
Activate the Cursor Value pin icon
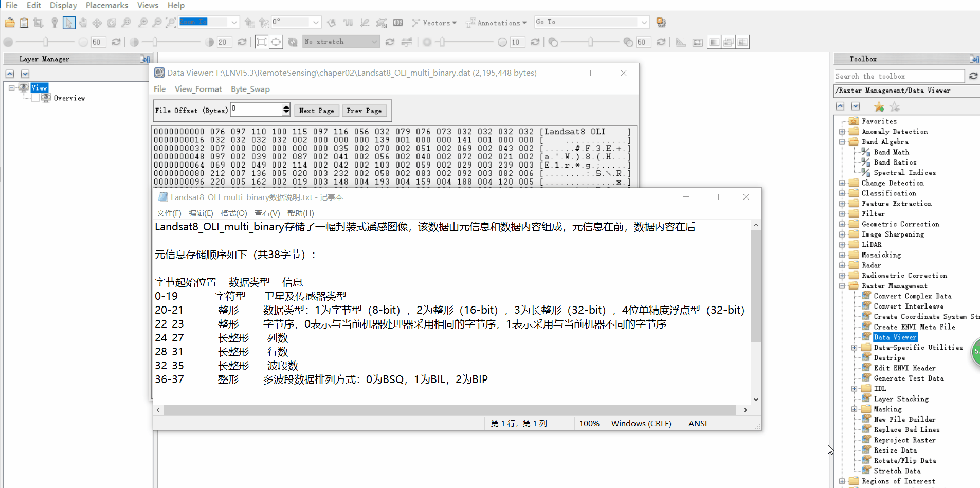click(54, 23)
